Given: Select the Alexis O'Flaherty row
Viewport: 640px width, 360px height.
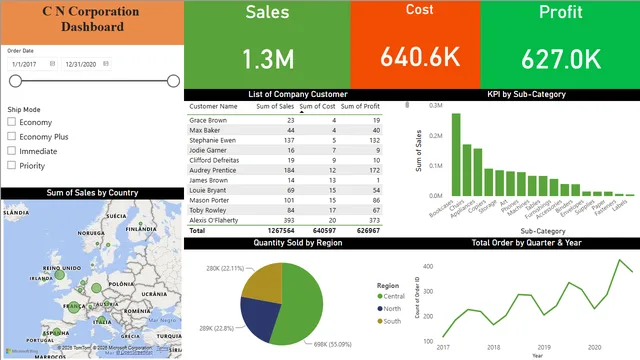Looking at the screenshot, I should [284, 220].
